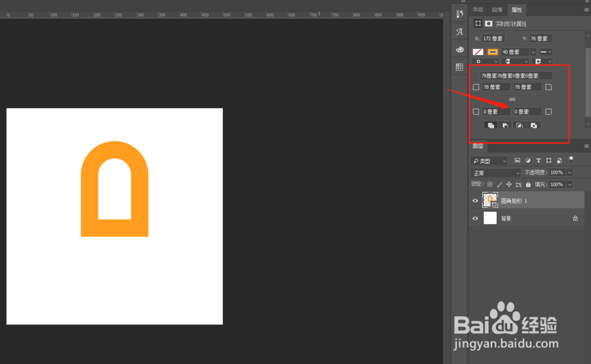Filter layers by adjustment layer icon
Image resolution: width=591 pixels, height=364 pixels.
coord(528,161)
